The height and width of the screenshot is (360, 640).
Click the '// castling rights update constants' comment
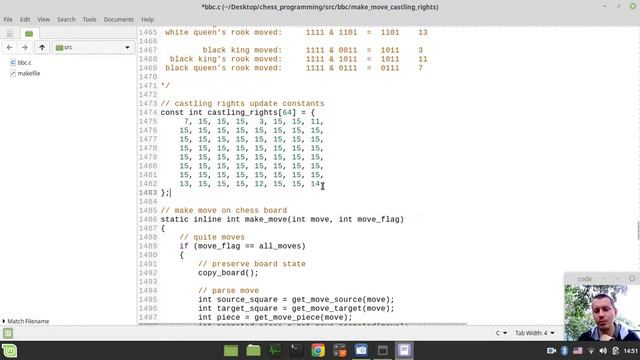click(242, 104)
